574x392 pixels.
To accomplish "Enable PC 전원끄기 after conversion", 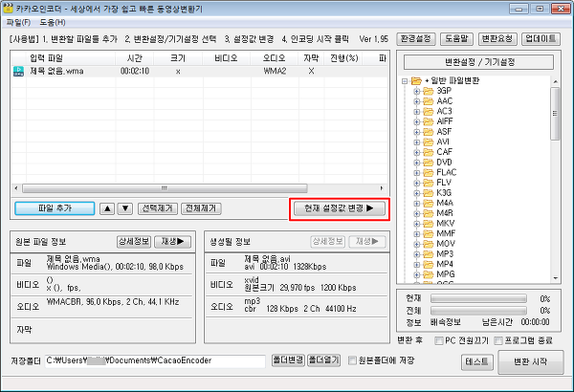I will 438,340.
